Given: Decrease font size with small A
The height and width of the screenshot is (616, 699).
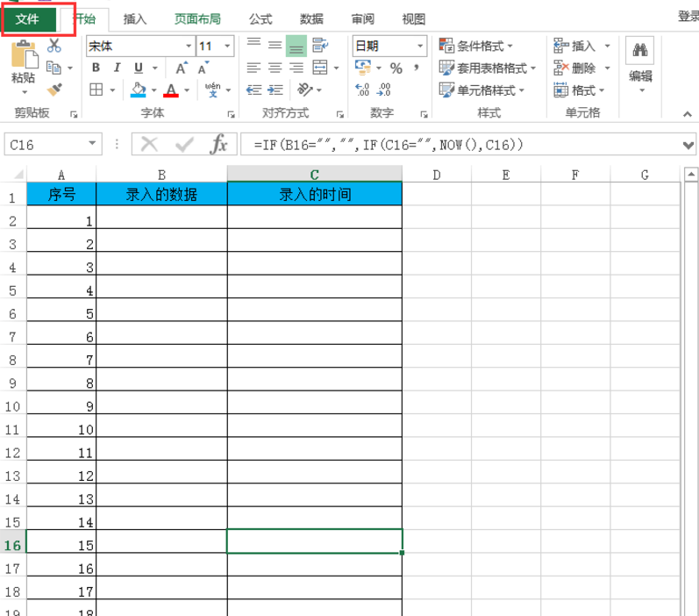Looking at the screenshot, I should (203, 68).
